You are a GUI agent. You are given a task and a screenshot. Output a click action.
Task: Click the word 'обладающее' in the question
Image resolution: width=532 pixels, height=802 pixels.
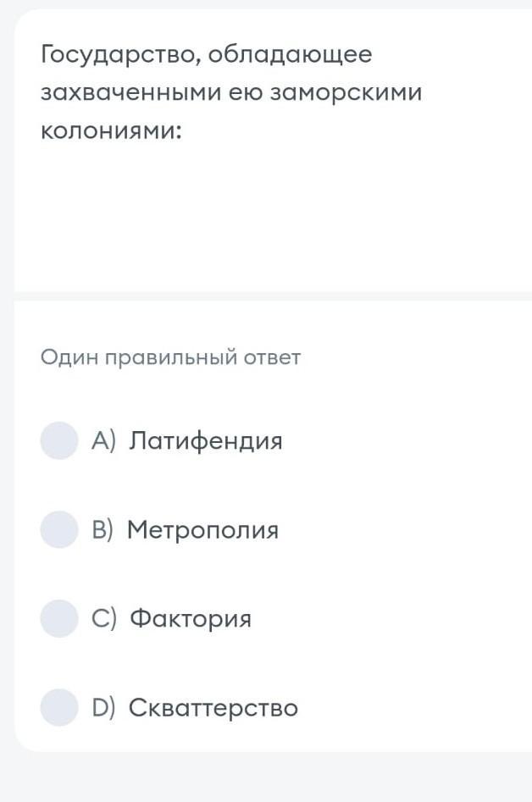click(290, 56)
